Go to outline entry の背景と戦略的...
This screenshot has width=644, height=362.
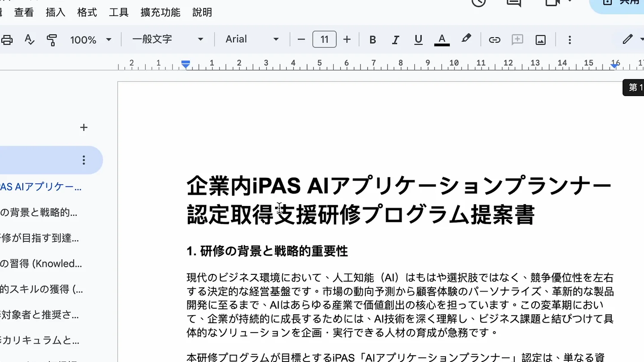[x=38, y=212]
